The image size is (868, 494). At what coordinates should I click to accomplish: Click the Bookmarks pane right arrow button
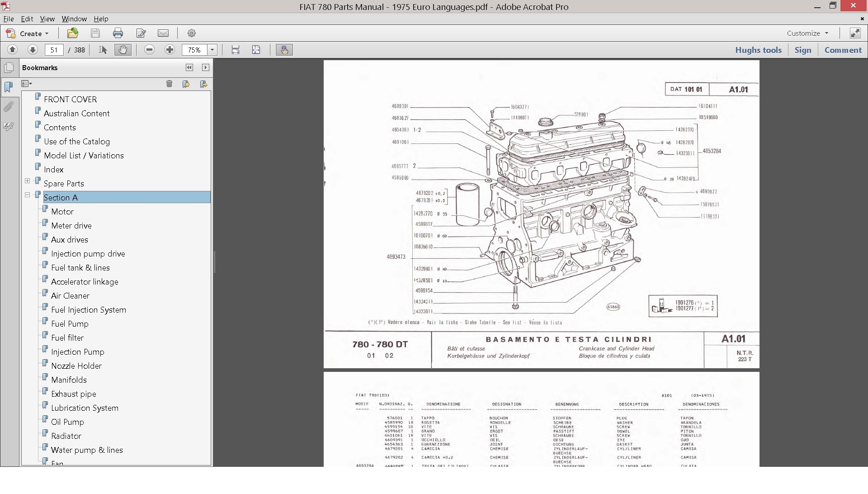[206, 67]
